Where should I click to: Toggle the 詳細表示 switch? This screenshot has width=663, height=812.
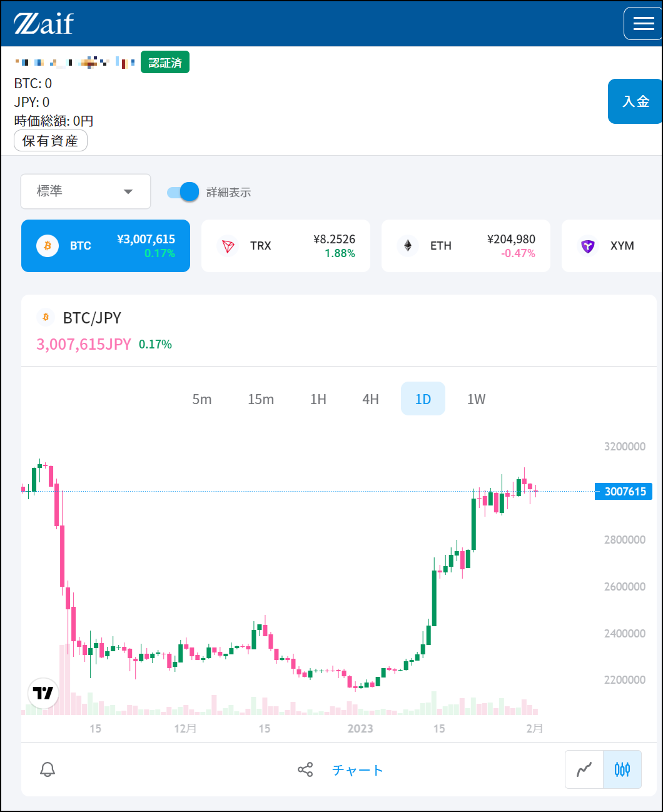(x=183, y=192)
